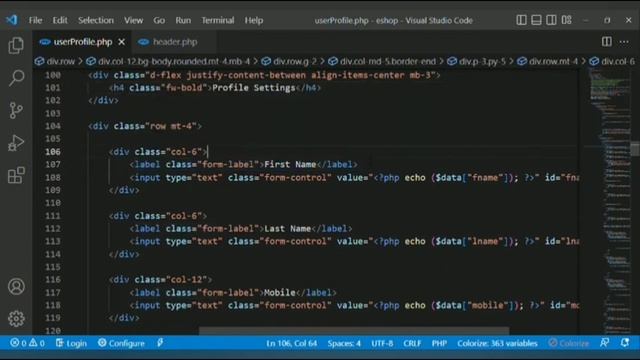Toggle the primary side bar layout icon
Screen dimensions: 640x360
point(521,20)
